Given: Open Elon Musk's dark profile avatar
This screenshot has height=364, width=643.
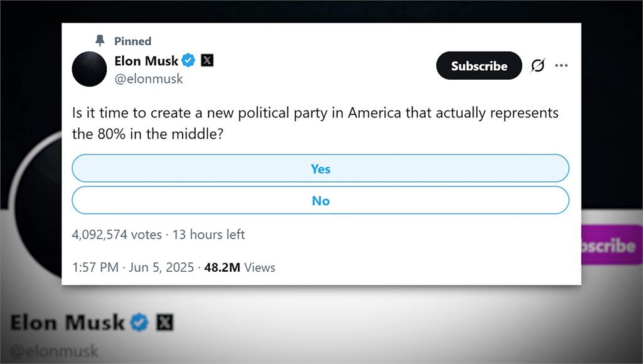Looking at the screenshot, I should 89,69.
